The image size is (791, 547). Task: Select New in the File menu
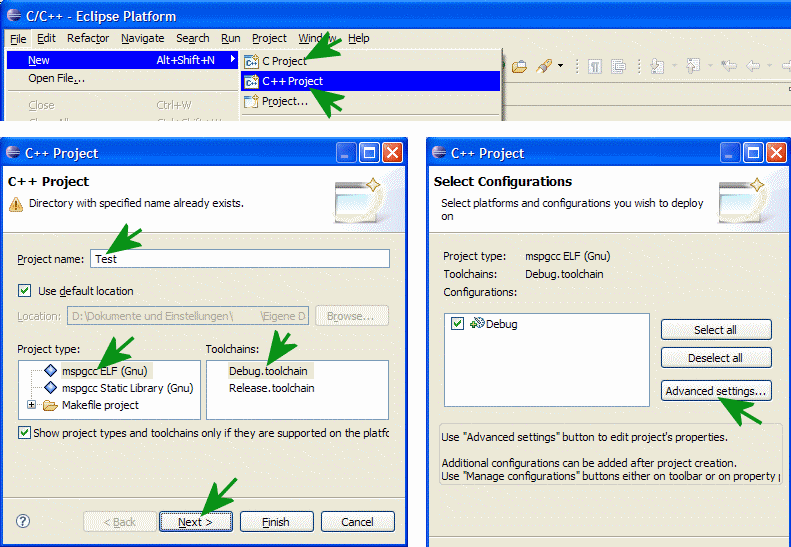click(123, 60)
